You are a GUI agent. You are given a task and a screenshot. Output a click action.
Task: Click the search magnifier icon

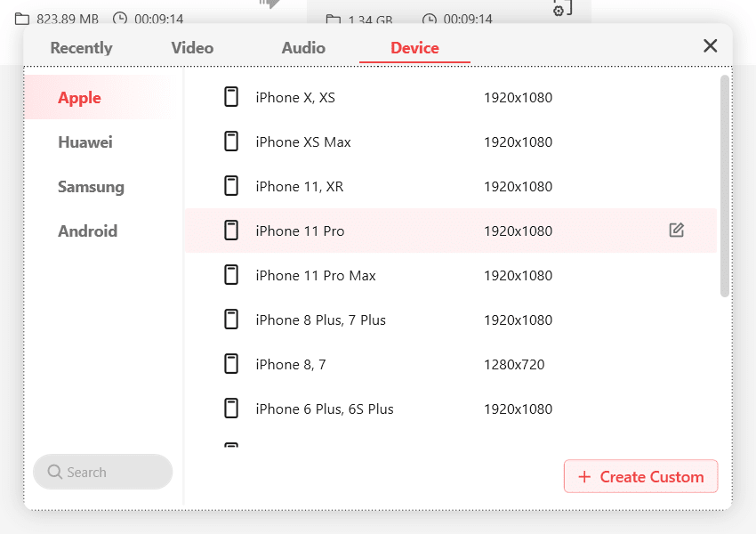(x=54, y=472)
